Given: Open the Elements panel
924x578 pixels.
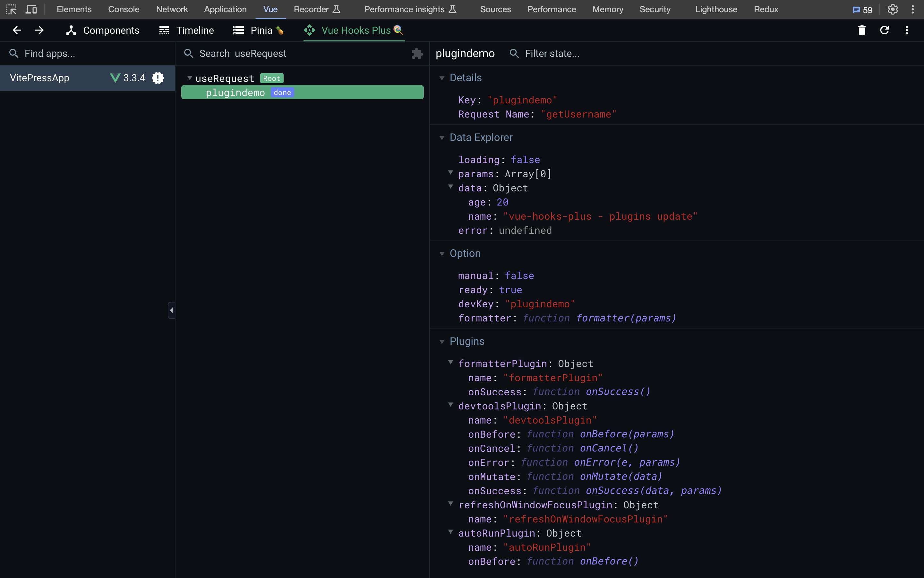Looking at the screenshot, I should (x=74, y=9).
